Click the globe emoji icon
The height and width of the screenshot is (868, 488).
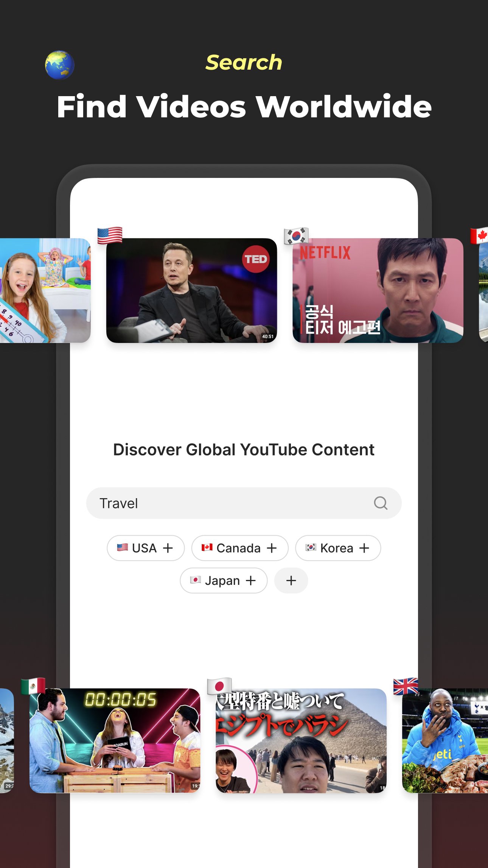(60, 65)
